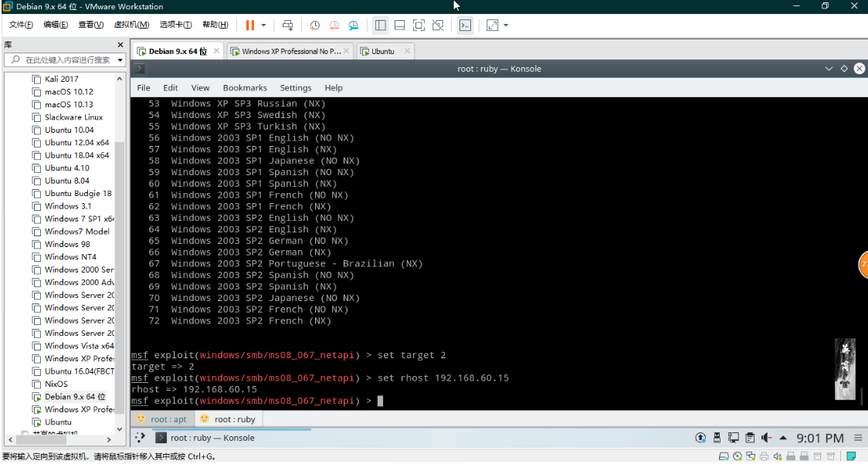Image resolution: width=868 pixels, height=464 pixels.
Task: Open Konsole Bookmarks menu
Action: click(245, 87)
